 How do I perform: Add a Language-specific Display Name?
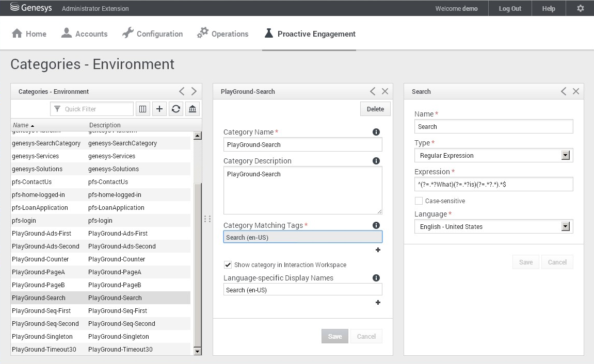tap(378, 303)
